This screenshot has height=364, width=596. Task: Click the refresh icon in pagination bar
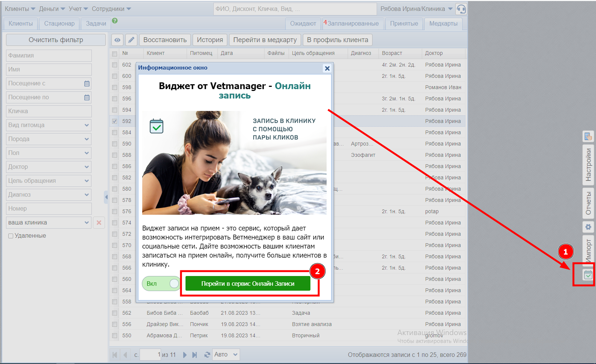pos(207,355)
